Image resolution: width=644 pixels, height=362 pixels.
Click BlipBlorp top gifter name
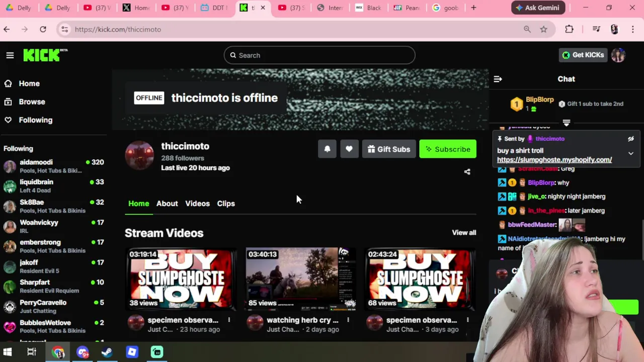pos(539,100)
